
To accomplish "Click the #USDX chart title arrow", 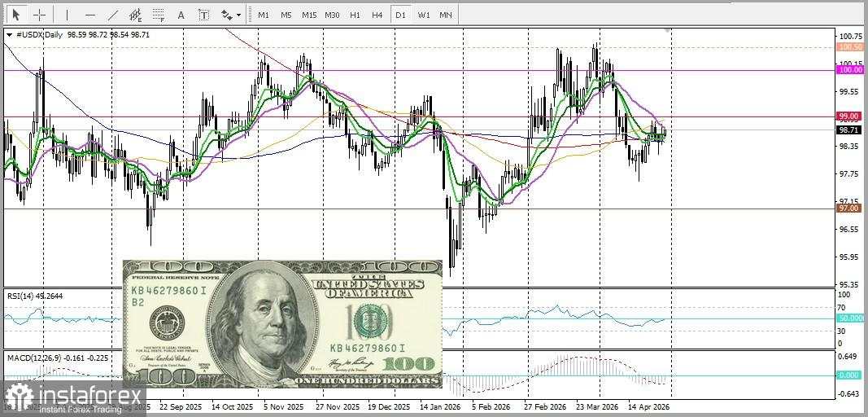I will click(x=10, y=34).
